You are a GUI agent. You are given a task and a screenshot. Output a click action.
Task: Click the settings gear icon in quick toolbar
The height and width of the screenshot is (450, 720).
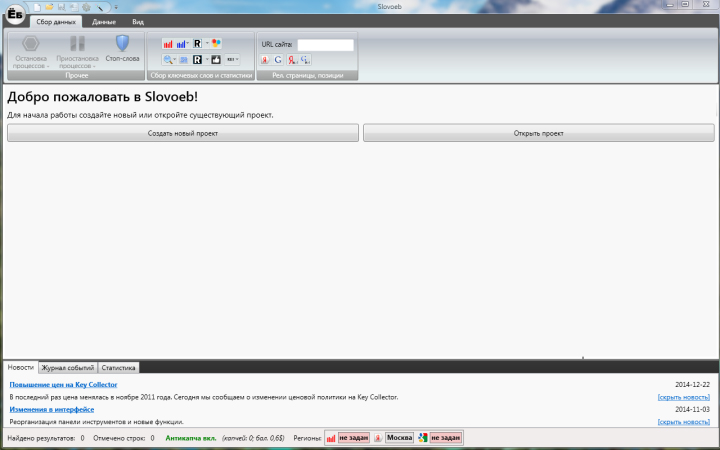tap(86, 7)
